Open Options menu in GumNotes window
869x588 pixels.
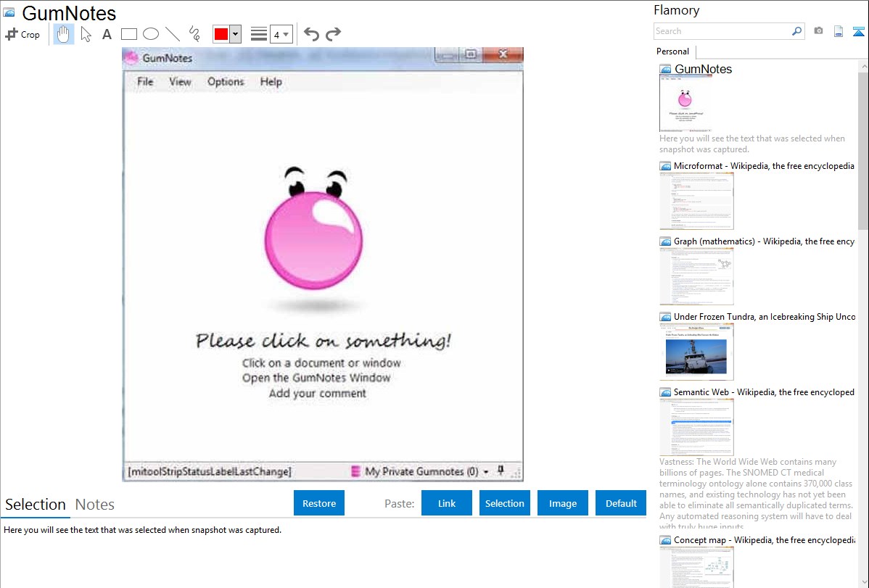[x=226, y=82]
